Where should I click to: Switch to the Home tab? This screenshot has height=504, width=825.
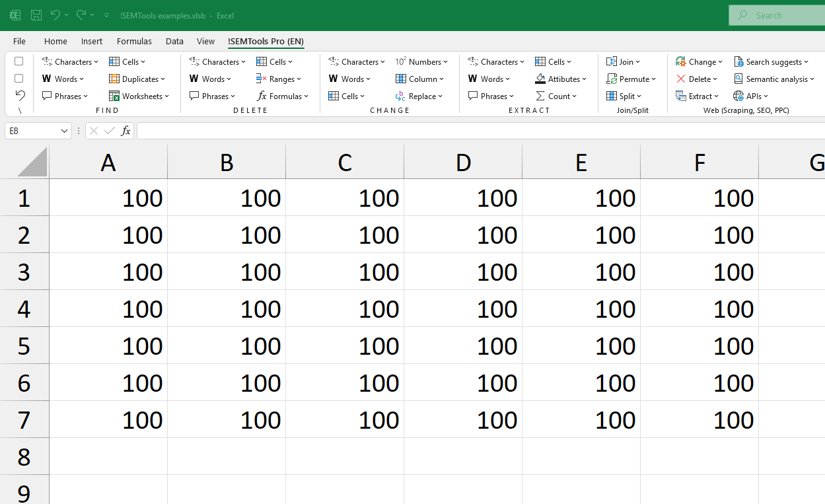click(55, 41)
